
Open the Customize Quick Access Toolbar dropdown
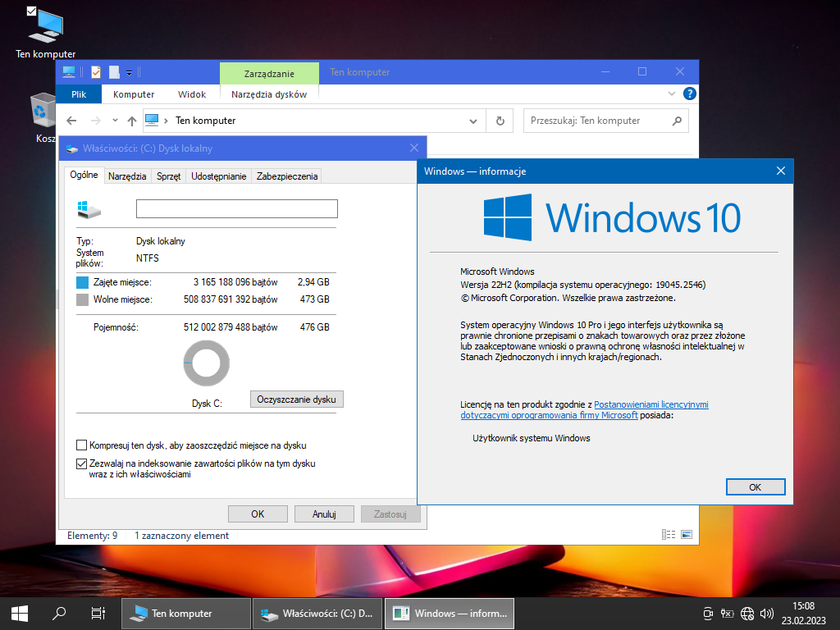[130, 73]
